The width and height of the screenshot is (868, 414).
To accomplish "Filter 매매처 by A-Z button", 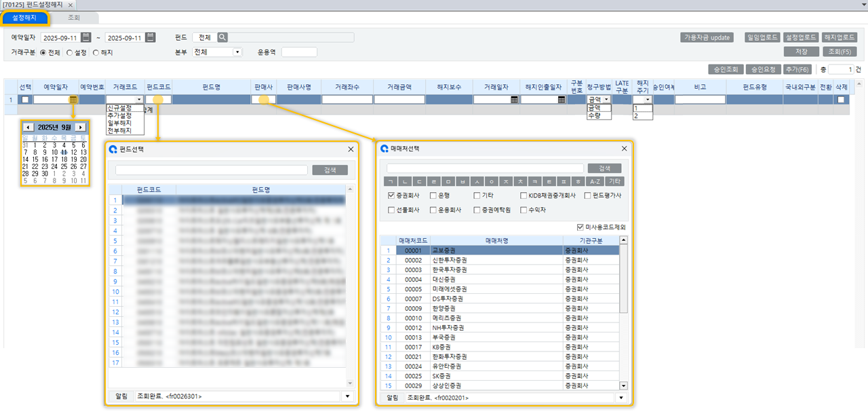I will pos(595,181).
